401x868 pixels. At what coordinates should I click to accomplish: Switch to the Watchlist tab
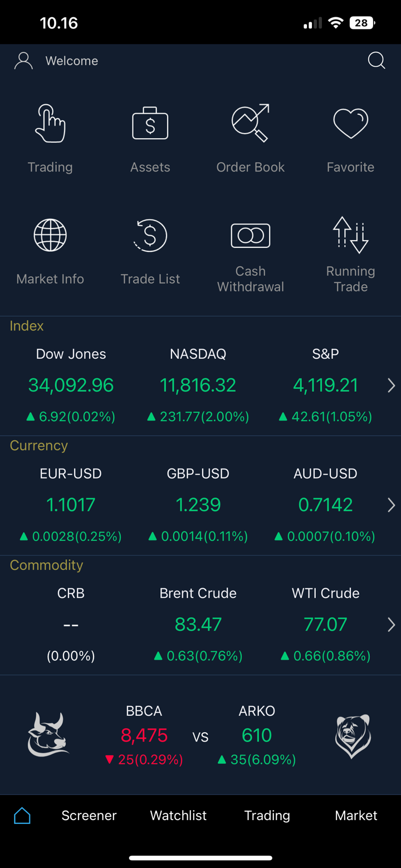(x=178, y=816)
